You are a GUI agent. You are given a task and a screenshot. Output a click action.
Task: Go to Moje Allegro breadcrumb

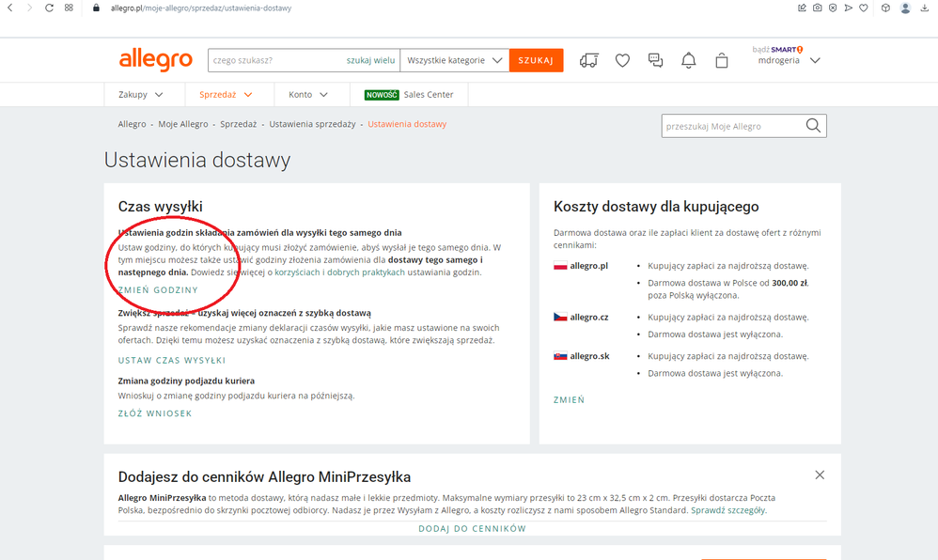(x=183, y=124)
